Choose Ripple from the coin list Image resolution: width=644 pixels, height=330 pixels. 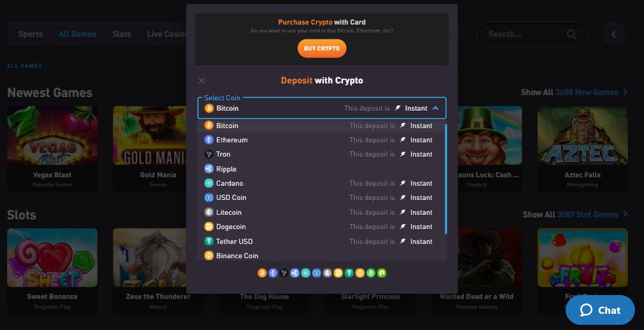(x=322, y=169)
